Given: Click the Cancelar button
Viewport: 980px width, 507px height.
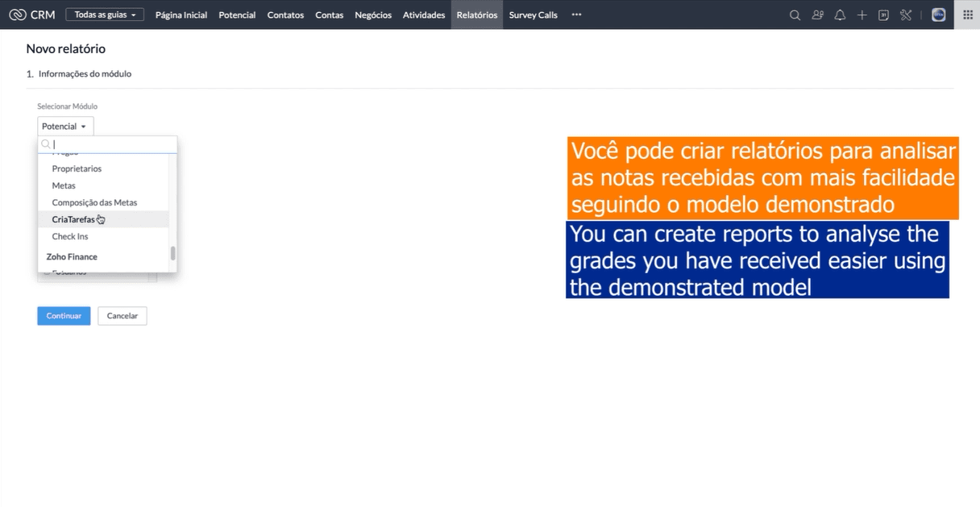Looking at the screenshot, I should (122, 316).
